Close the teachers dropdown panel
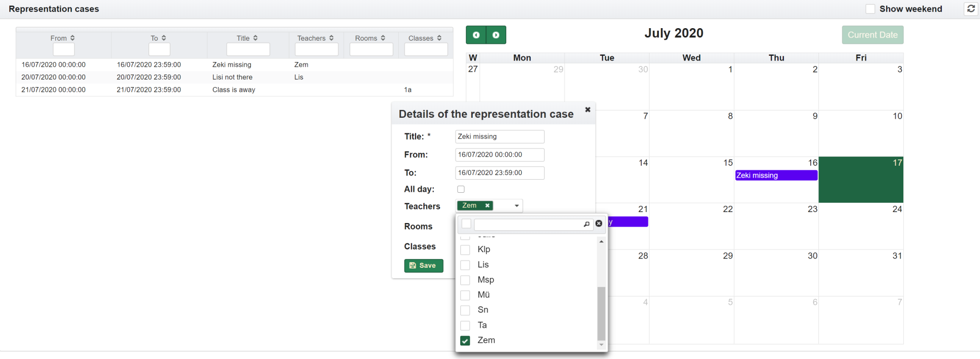 point(599,224)
